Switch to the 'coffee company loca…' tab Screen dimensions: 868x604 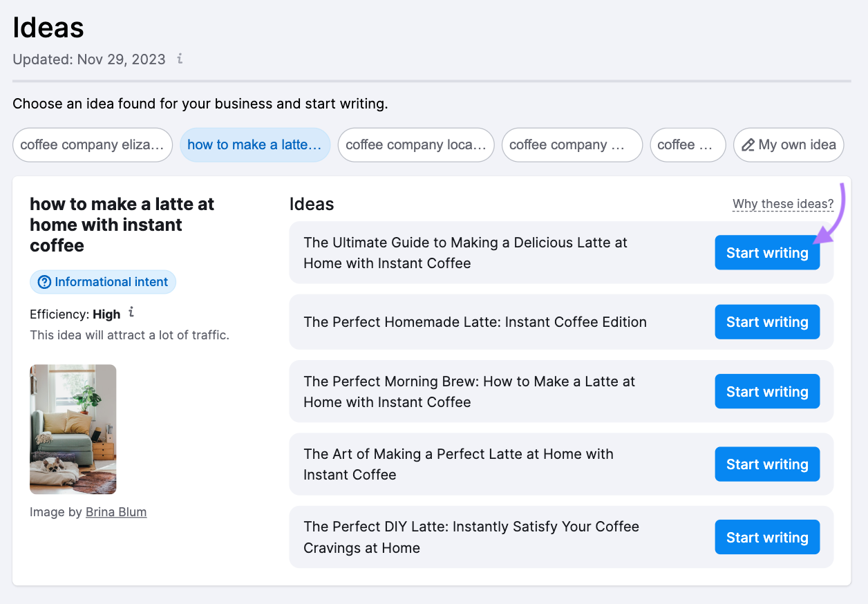click(416, 145)
